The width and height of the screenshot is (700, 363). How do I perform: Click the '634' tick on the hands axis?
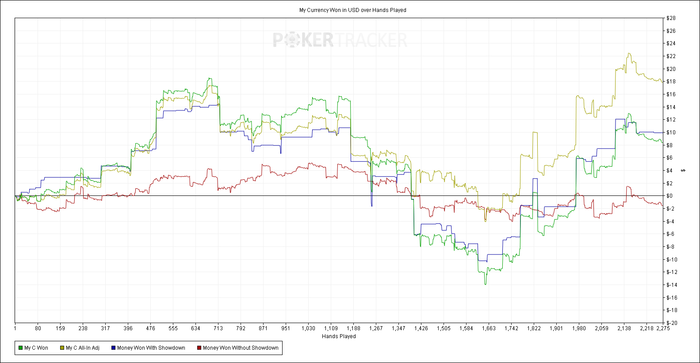tap(196, 328)
